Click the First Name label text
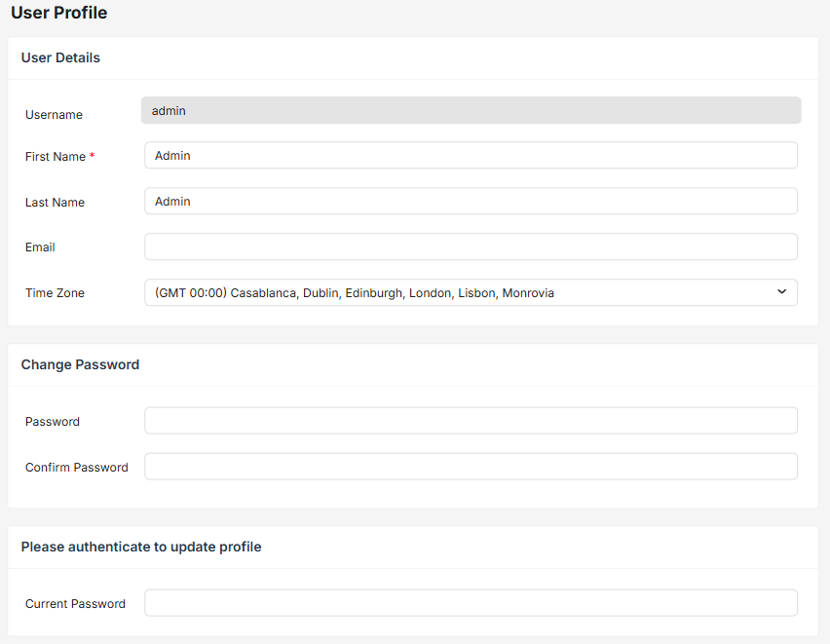The width and height of the screenshot is (830, 644). point(56,157)
